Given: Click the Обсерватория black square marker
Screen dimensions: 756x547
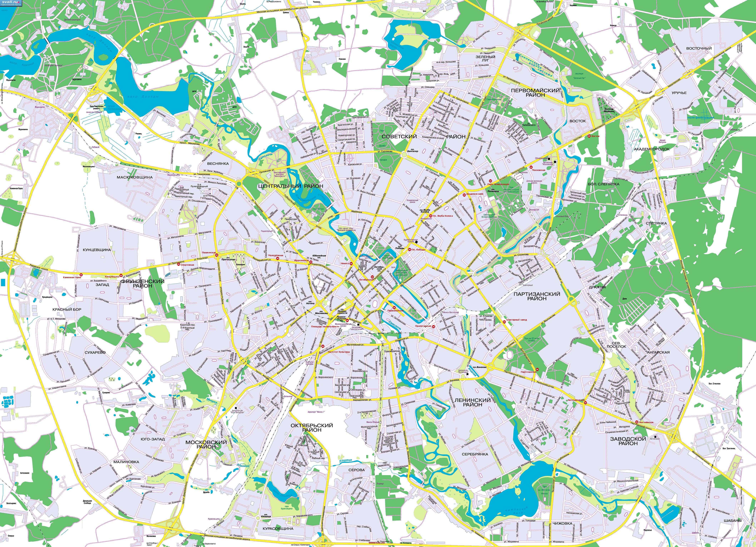Looking at the screenshot, I should click(x=549, y=159).
